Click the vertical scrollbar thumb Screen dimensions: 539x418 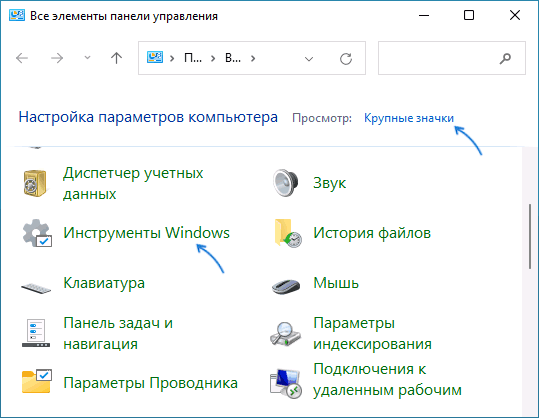pos(530,236)
